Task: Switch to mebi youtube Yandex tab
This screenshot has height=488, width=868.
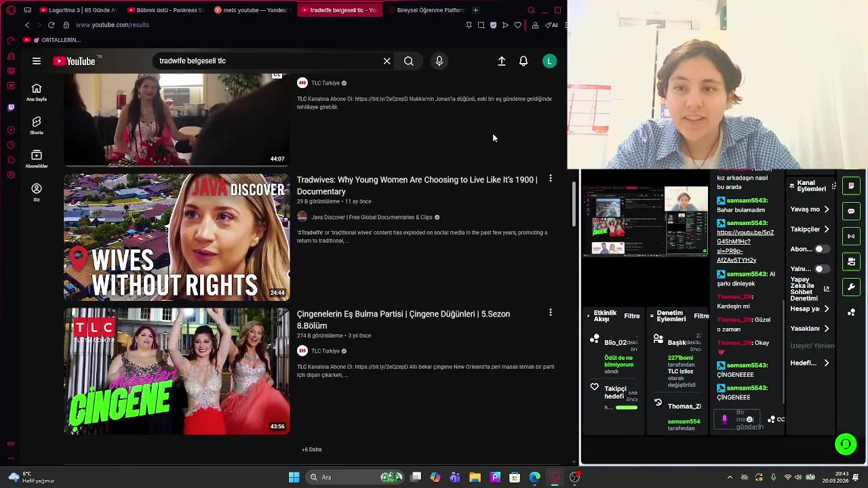Action: point(252,10)
